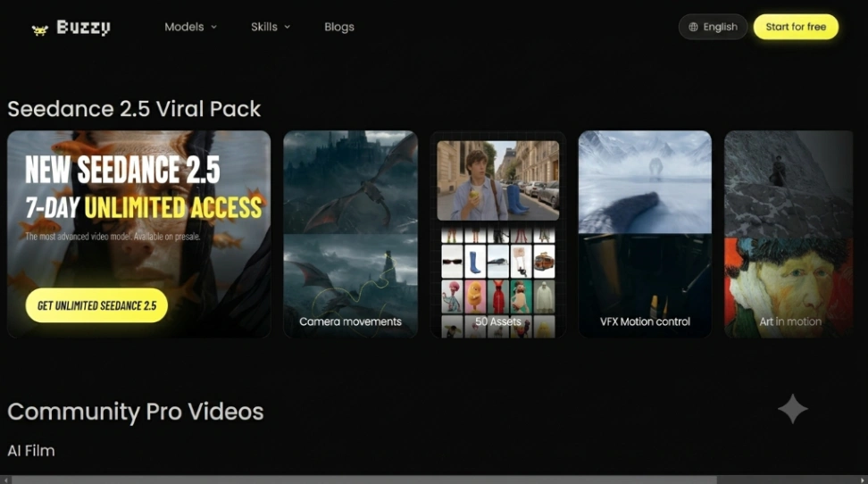Click the Seedance 2.5 Viral Pack heading
Image resolution: width=868 pixels, height=484 pixels.
[134, 109]
